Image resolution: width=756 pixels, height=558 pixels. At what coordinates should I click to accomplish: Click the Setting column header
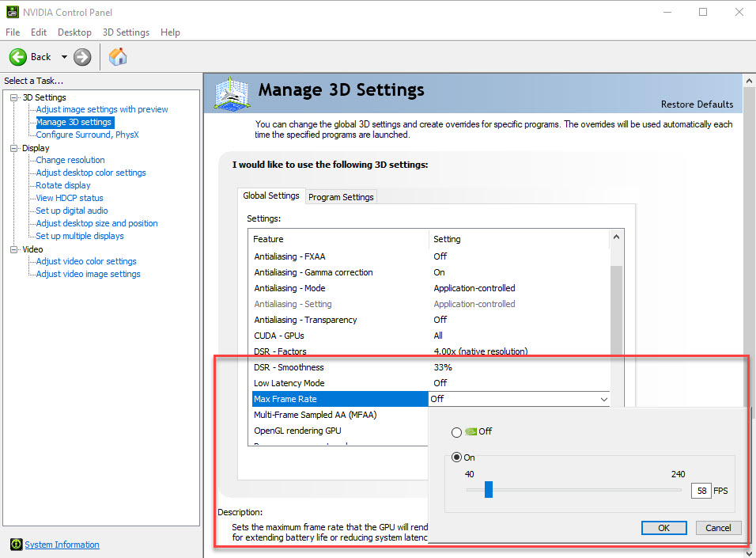coord(520,239)
